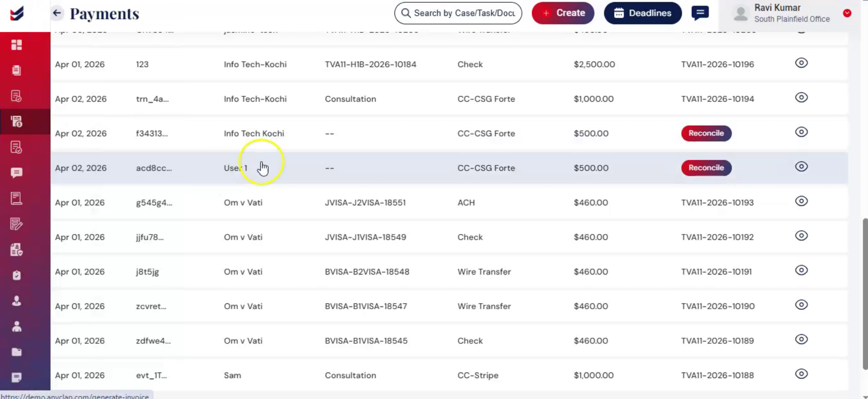View payment TVA11-2026-10194 with eye icon
This screenshot has height=399, width=868.
pos(801,97)
